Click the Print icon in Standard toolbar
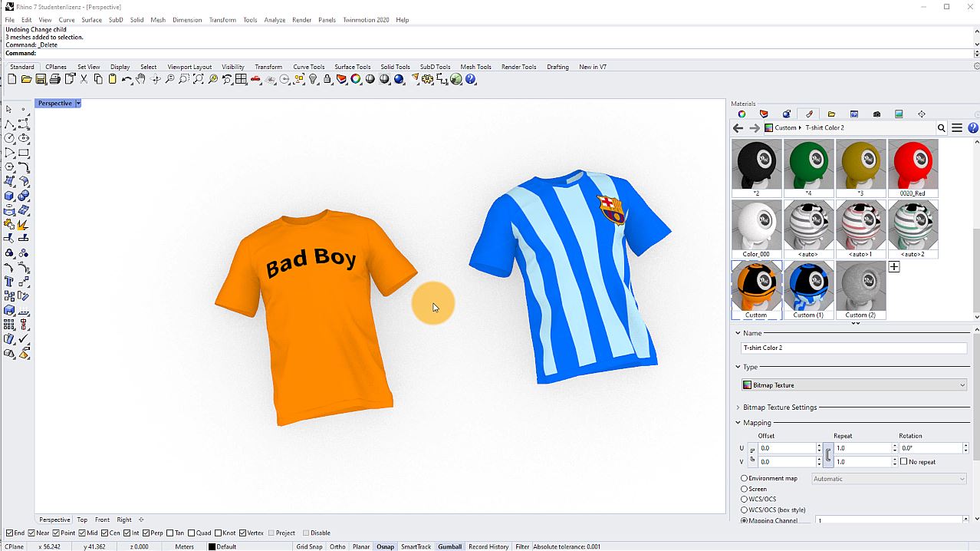The width and height of the screenshot is (980, 551). (x=55, y=79)
